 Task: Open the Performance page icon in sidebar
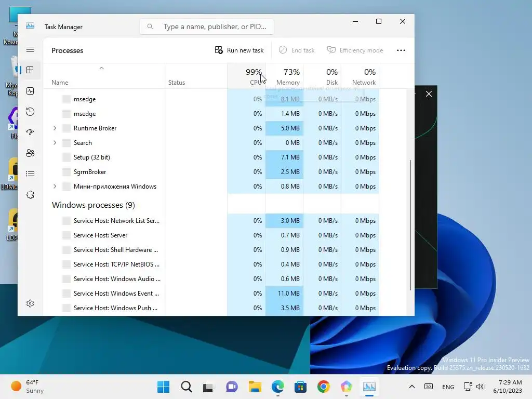[x=30, y=91]
